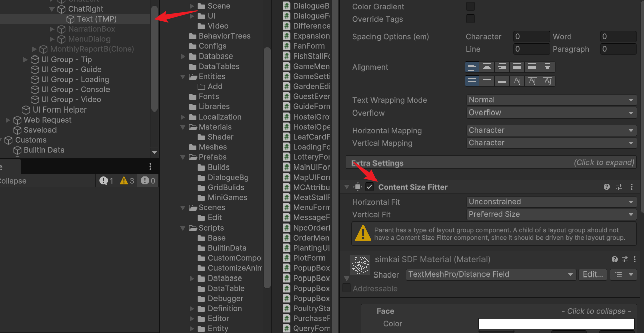Expand the UI Group - Tip node
The width and height of the screenshot is (644, 333).
tap(25, 59)
